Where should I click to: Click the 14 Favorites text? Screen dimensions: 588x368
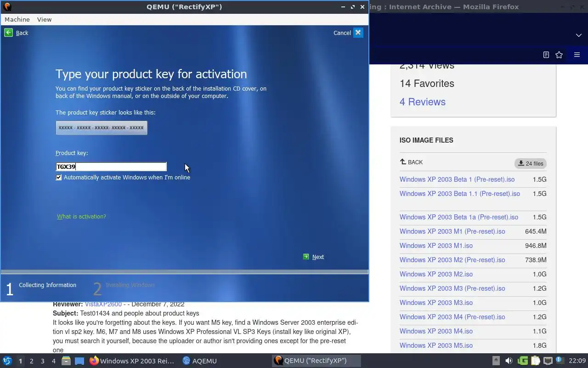pos(427,83)
